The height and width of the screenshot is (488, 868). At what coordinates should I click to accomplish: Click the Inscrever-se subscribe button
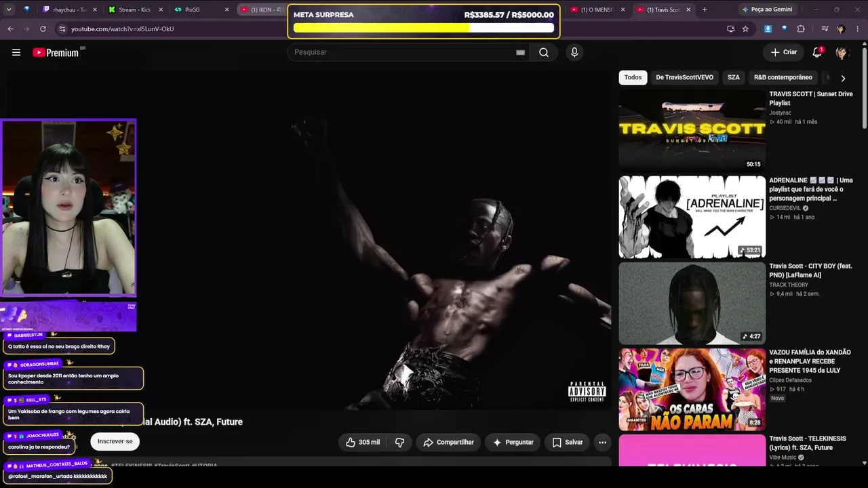(x=115, y=441)
